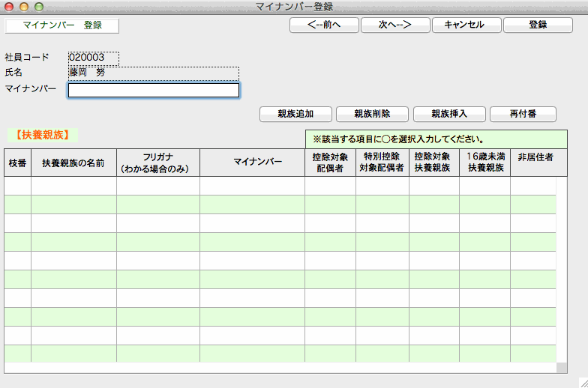The width and height of the screenshot is (588, 388).
Task: Open first row 16歳未満扶養親族 selection cell
Action: click(x=484, y=186)
